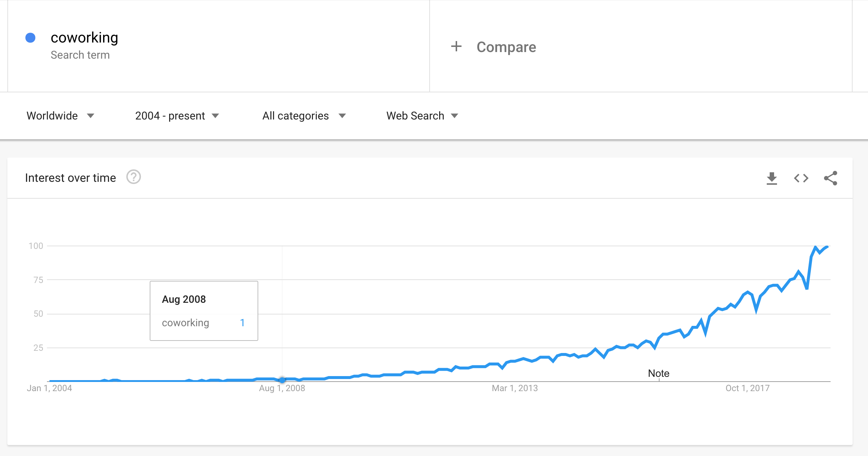
Task: Click the Compare text to add term
Action: 506,47
